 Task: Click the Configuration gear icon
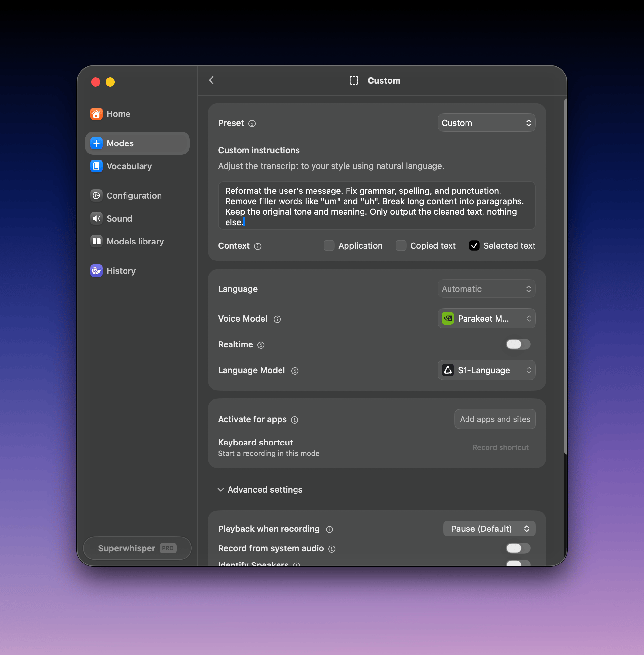click(96, 196)
